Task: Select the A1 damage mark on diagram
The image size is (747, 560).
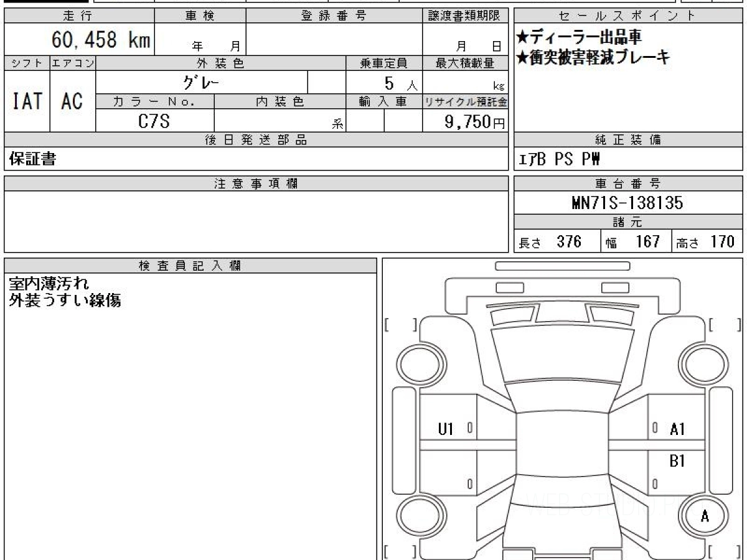Action: point(678,429)
